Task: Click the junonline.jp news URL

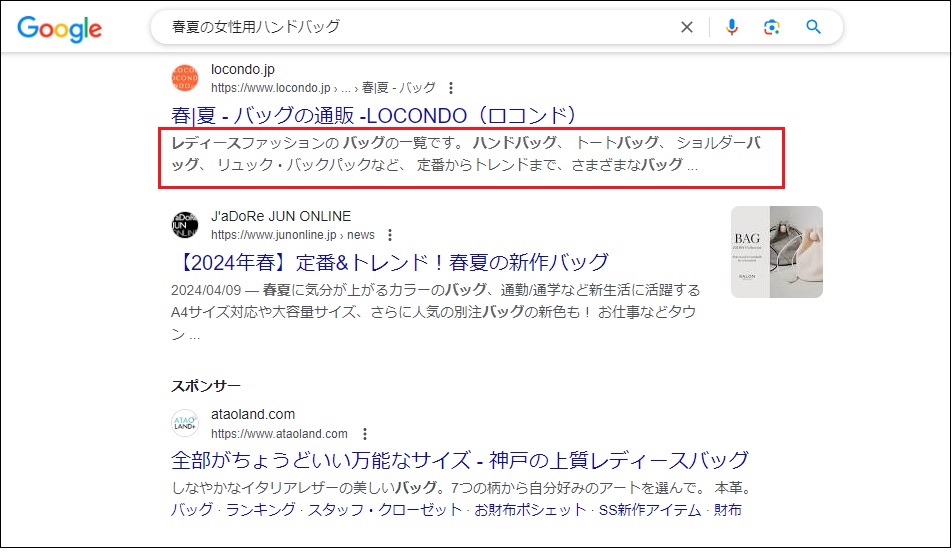Action: (293, 235)
